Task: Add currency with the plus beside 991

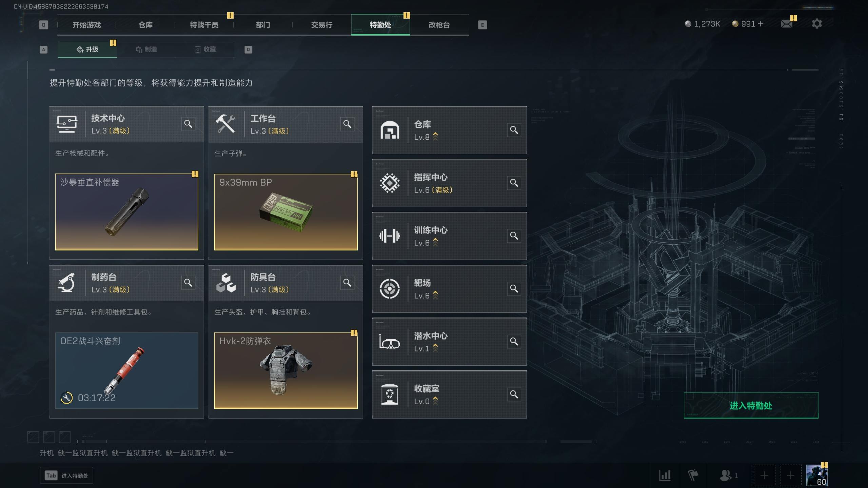Action: pos(761,24)
